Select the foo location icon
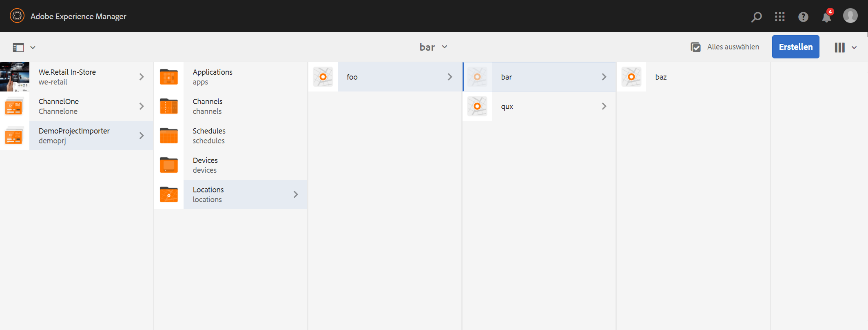868x330 pixels. (x=323, y=77)
